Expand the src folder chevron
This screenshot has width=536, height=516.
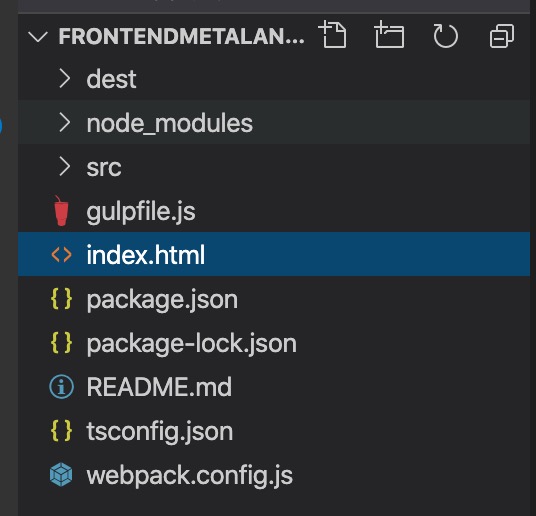point(64,167)
